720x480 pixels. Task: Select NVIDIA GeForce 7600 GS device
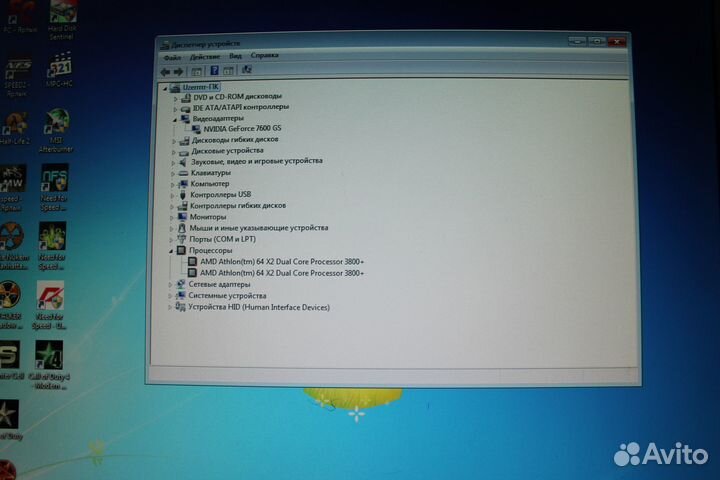click(242, 129)
